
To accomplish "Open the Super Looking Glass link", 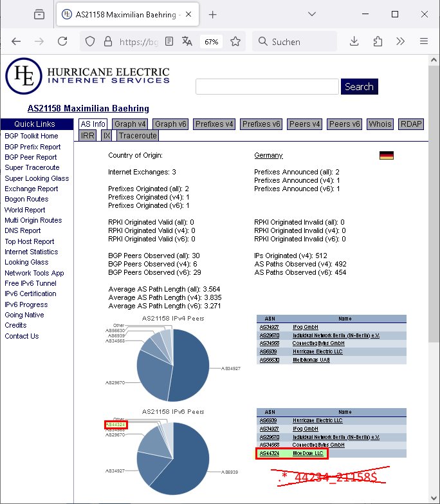I will coord(37,178).
